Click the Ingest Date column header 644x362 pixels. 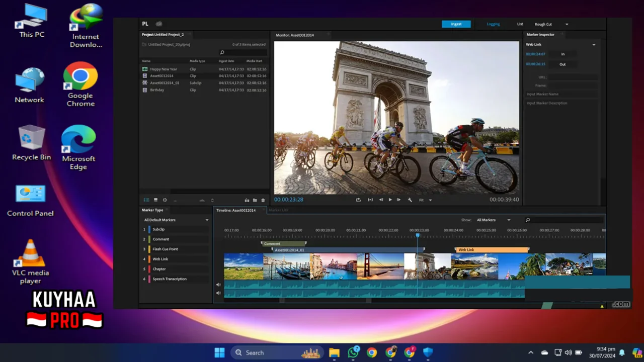[226, 61]
